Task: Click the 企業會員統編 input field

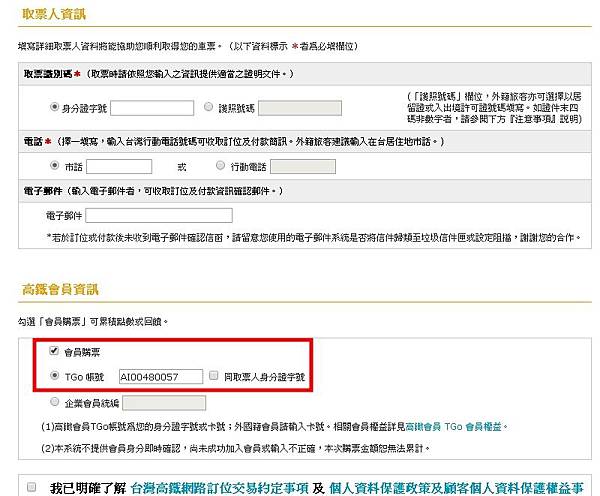Action: [x=164, y=403]
